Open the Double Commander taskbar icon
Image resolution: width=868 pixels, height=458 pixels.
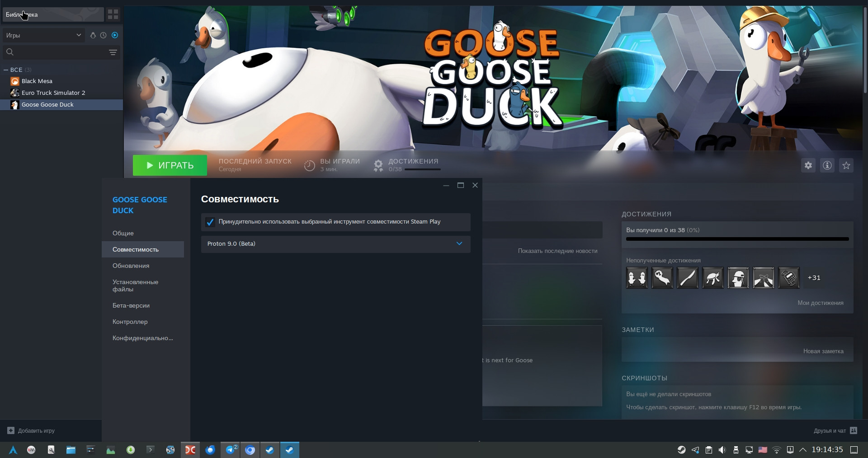pyautogui.click(x=190, y=450)
